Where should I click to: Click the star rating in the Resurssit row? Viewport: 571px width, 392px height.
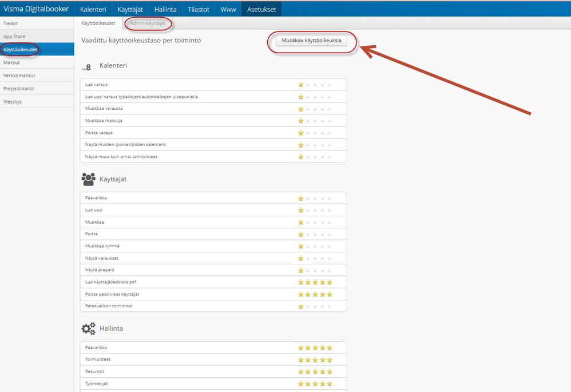(315, 371)
